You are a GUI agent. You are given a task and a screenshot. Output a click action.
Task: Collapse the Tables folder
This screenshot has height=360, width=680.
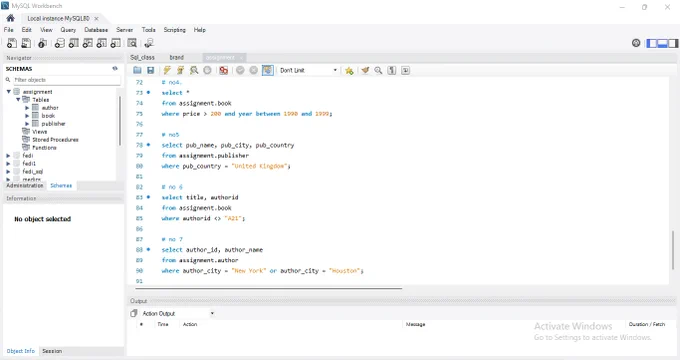pyautogui.click(x=18, y=99)
